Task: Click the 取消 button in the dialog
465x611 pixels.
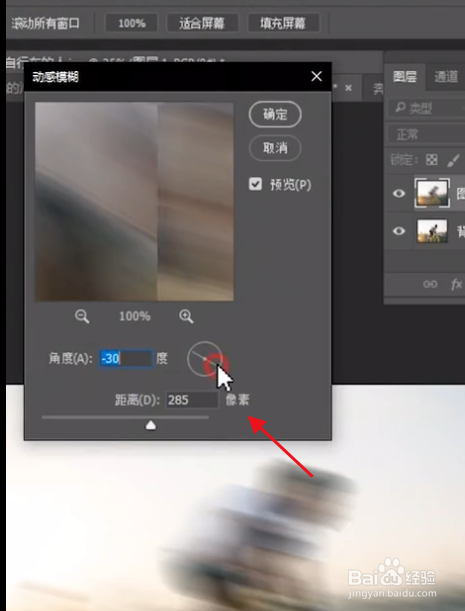Action: 275,148
